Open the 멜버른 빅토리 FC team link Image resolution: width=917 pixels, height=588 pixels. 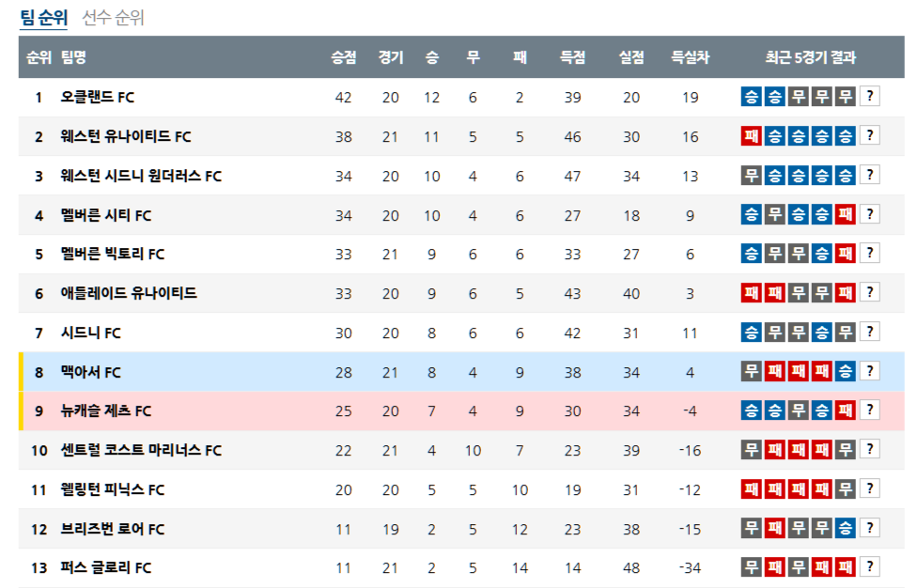[x=113, y=254]
